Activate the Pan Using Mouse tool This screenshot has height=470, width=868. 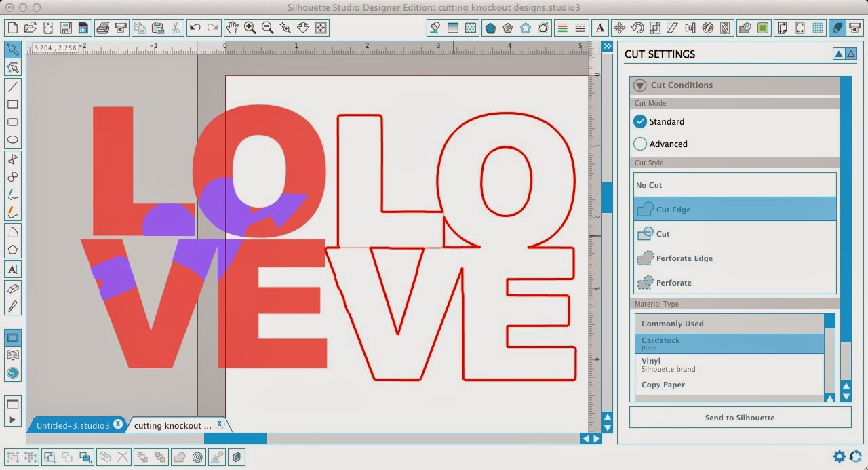pos(233,28)
